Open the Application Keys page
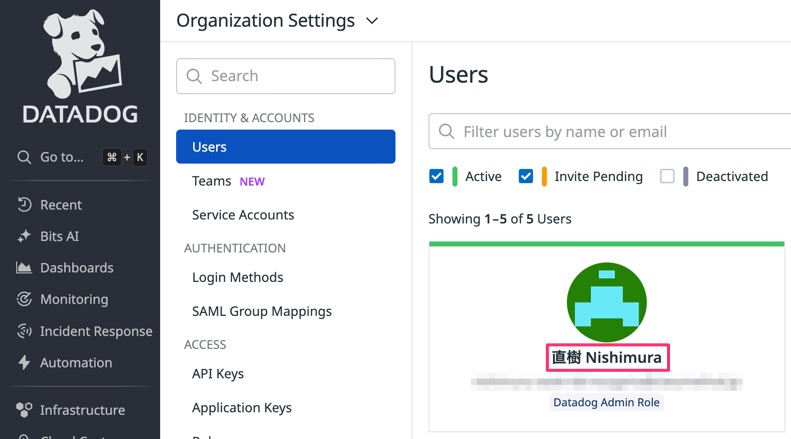The image size is (791, 439). (x=242, y=408)
